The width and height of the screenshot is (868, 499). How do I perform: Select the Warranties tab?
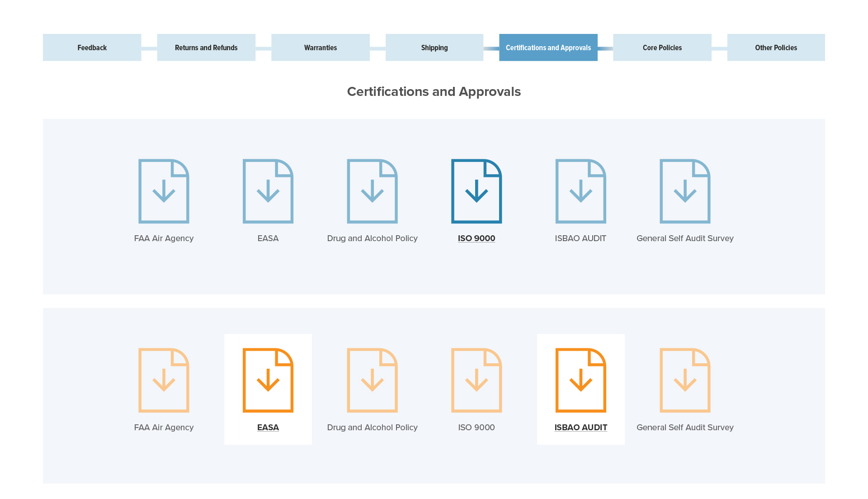click(x=321, y=48)
